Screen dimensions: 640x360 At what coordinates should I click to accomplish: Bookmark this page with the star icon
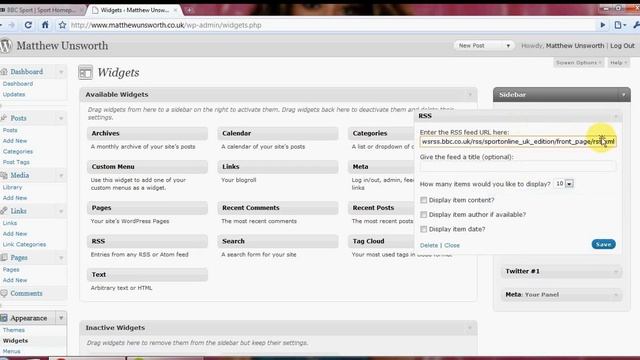point(62,25)
